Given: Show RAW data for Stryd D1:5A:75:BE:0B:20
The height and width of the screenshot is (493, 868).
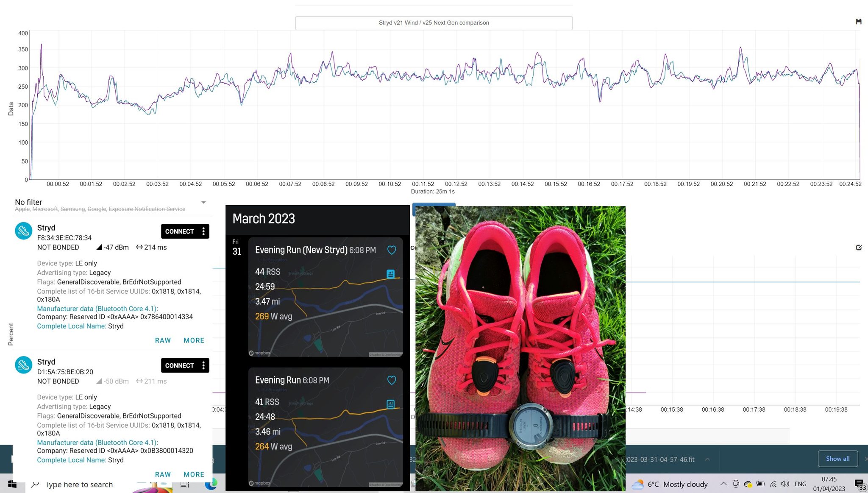Looking at the screenshot, I should [x=163, y=474].
